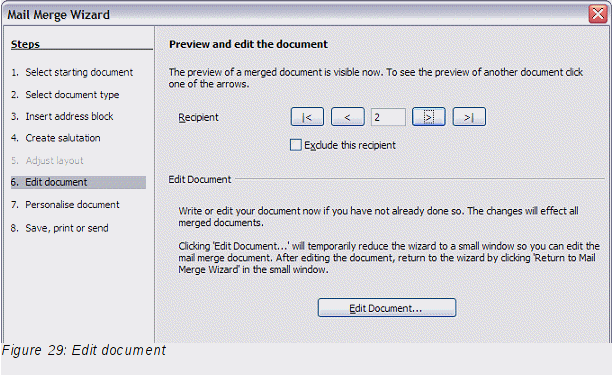
Task: Click the Figure 29: Edit document caption
Action: [84, 350]
